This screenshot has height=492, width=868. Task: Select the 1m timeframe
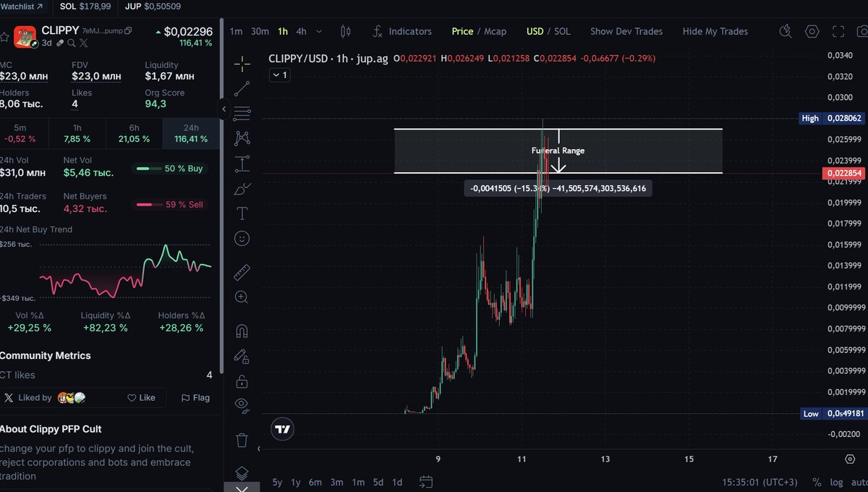[x=236, y=31]
